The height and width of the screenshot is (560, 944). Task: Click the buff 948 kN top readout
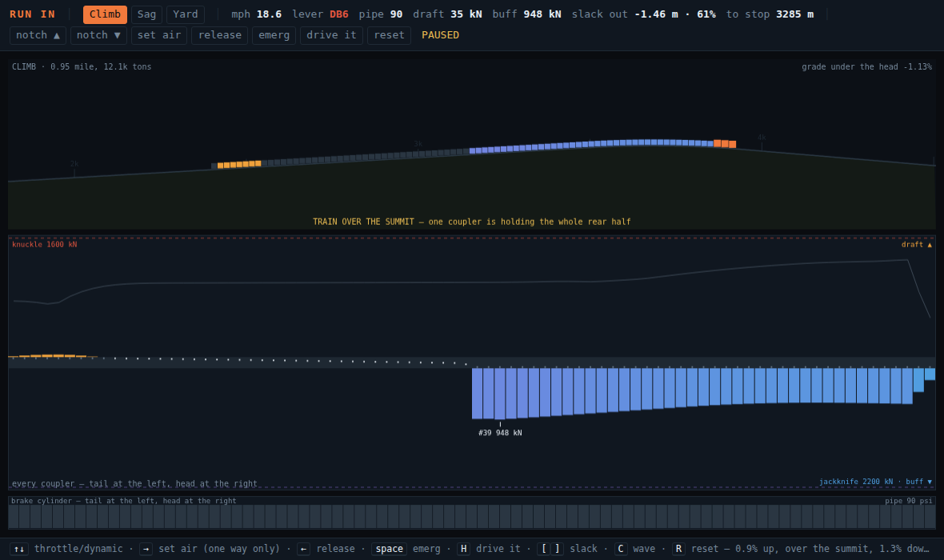tap(526, 14)
